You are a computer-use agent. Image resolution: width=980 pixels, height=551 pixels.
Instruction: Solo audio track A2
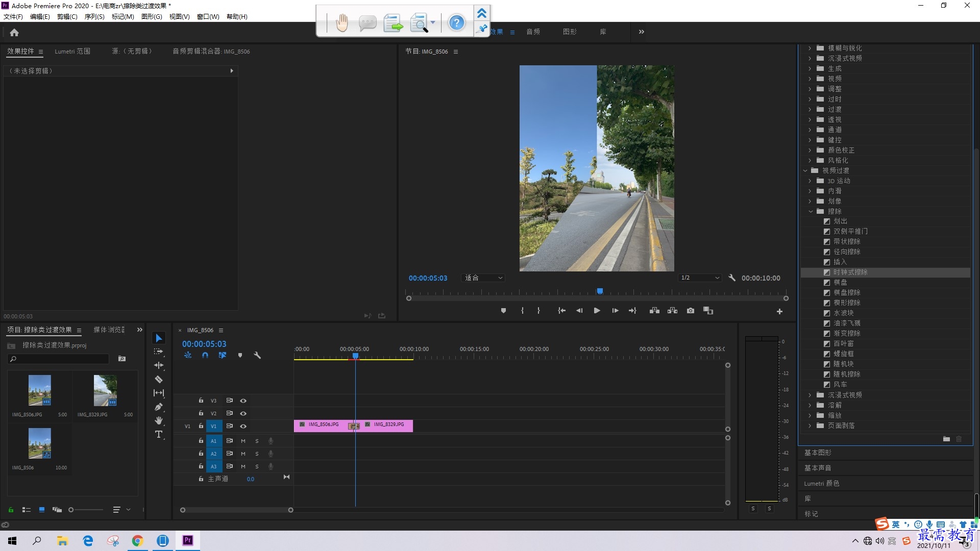257,454
